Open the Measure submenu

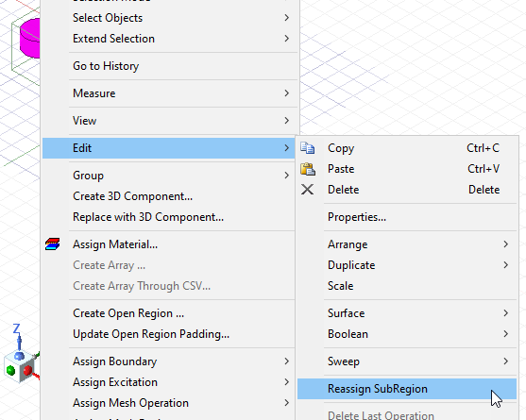coord(170,93)
